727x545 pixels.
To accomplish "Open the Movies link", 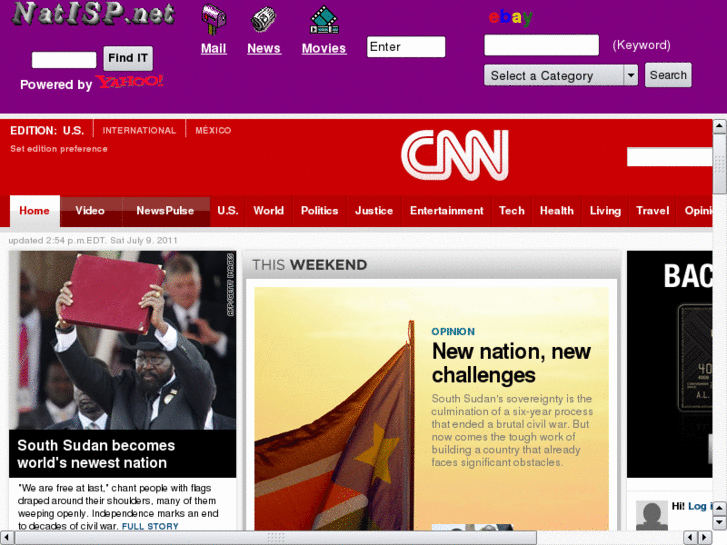I will point(324,48).
